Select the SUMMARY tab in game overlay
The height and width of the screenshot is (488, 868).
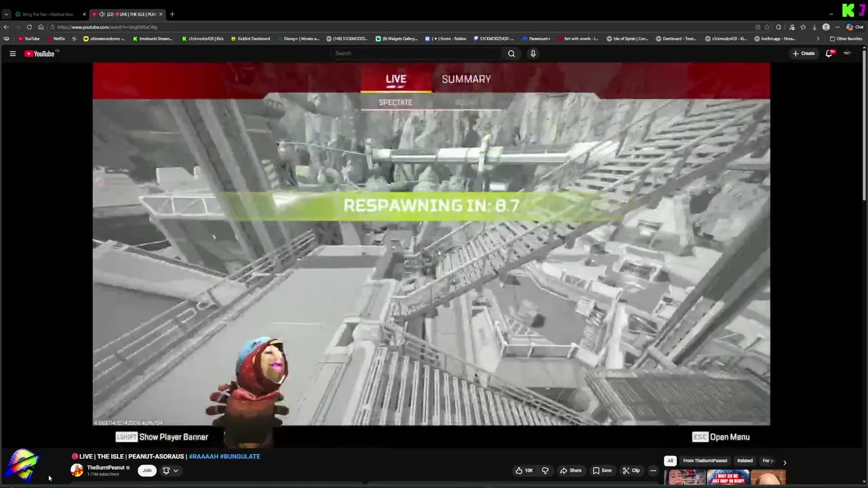(467, 79)
